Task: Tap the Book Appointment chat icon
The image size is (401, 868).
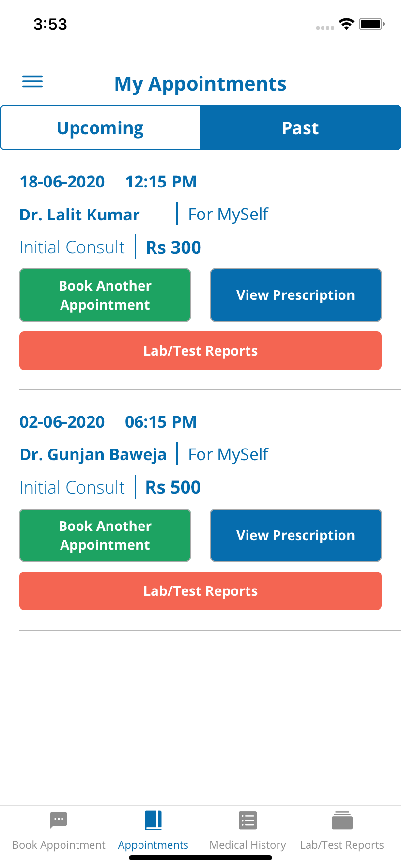Action: [x=59, y=821]
